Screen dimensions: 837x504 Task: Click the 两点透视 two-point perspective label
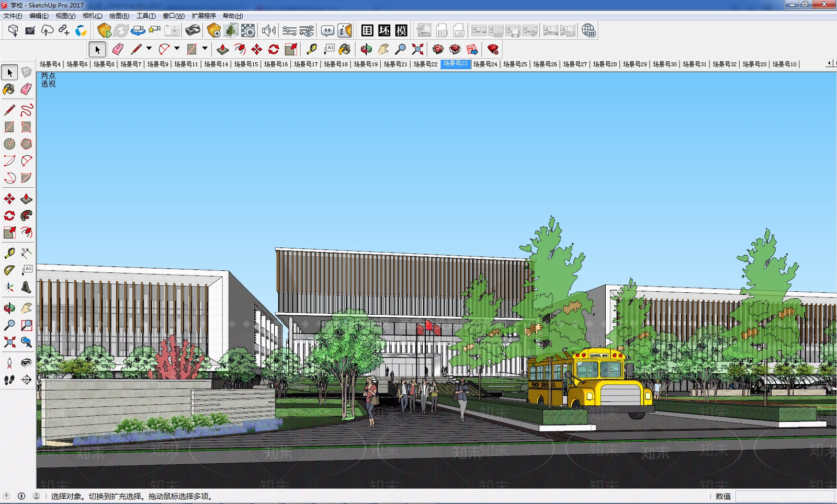click(x=48, y=79)
